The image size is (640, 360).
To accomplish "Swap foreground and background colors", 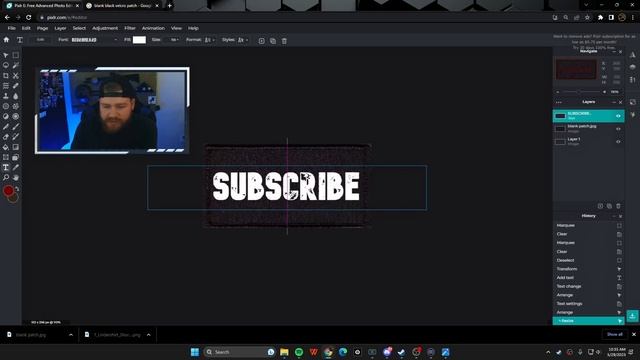I will [17, 189].
